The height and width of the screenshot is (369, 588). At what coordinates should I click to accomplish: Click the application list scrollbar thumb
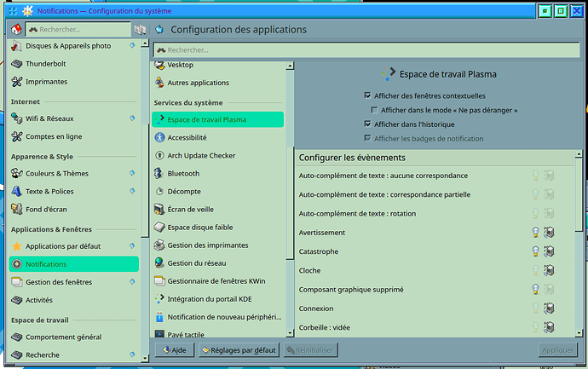(290, 203)
